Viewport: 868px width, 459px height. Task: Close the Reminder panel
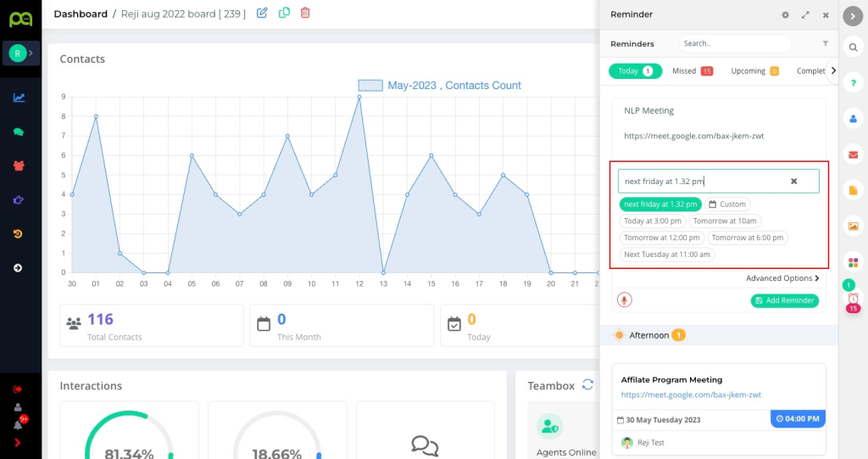(x=826, y=15)
